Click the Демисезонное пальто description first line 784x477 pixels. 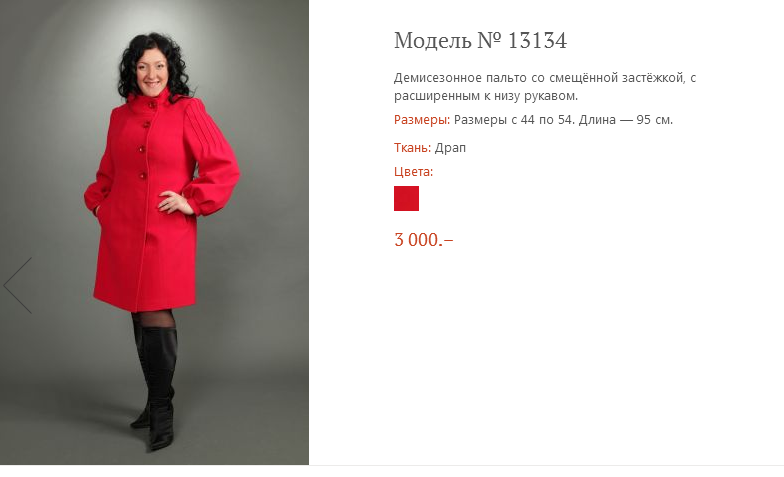click(544, 78)
